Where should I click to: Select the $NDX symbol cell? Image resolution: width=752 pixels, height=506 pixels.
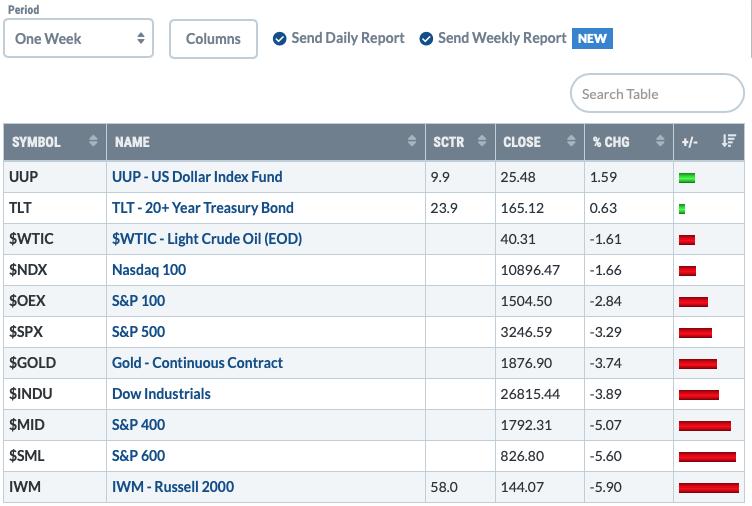click(x=55, y=270)
